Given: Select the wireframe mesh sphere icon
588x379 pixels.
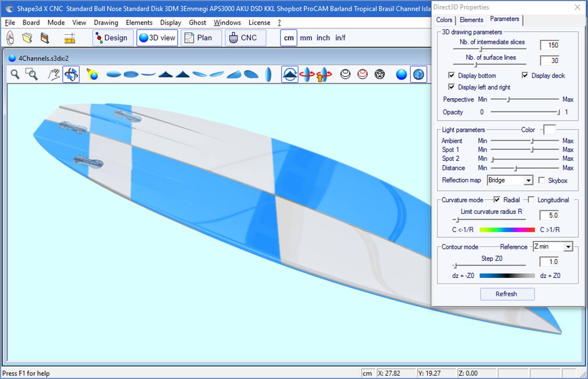Looking at the screenshot, I should pos(380,74).
